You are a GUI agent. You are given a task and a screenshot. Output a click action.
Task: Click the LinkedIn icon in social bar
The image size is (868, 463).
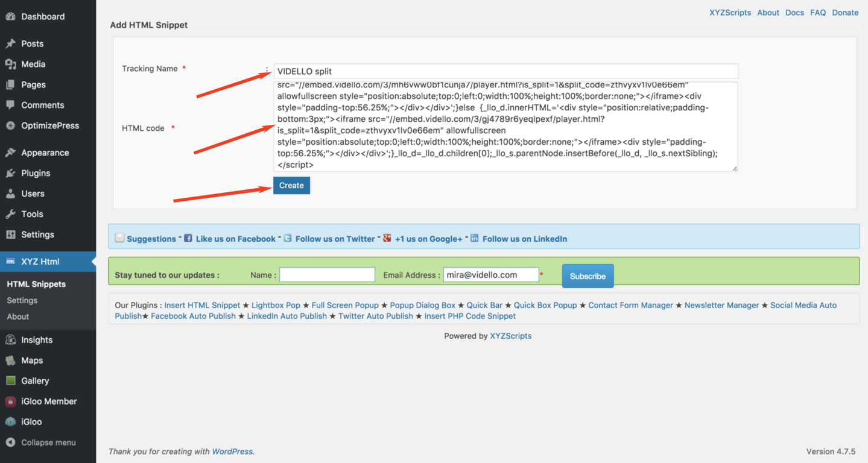475,238
